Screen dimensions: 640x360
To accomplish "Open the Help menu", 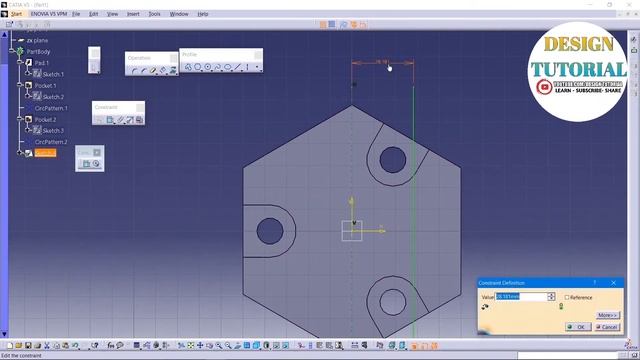I will coord(203,14).
